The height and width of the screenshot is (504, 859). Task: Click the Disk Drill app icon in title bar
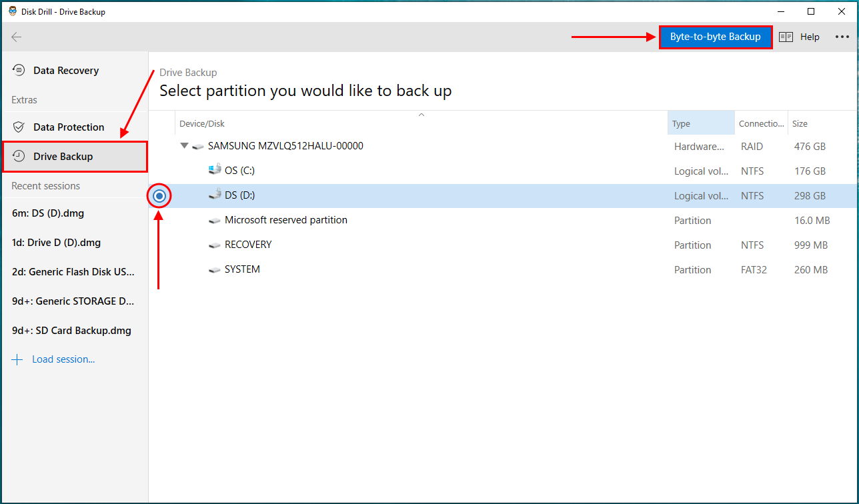click(12, 11)
